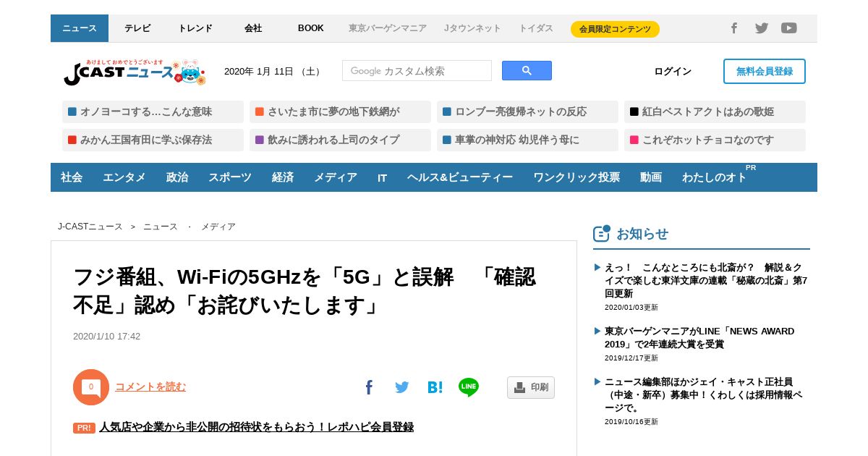Open LINE NEWS AWARD 2019 notice
The height and width of the screenshot is (456, 868).
pyautogui.click(x=699, y=337)
